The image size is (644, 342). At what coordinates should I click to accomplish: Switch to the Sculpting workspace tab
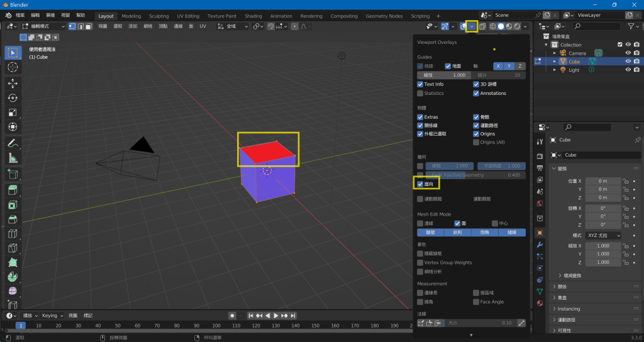pyautogui.click(x=158, y=16)
